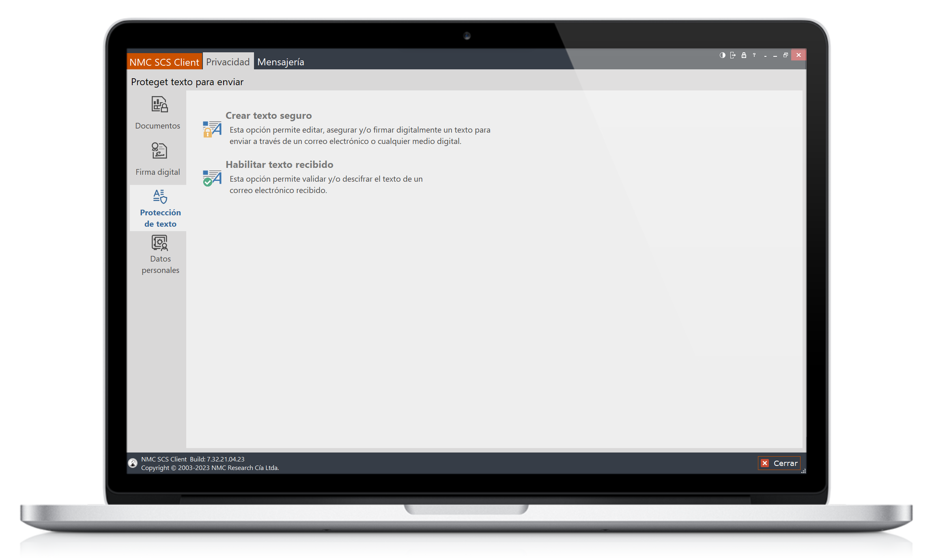
Task: Click the Build: 7.32.21.04.23 status text
Action: tap(217, 459)
